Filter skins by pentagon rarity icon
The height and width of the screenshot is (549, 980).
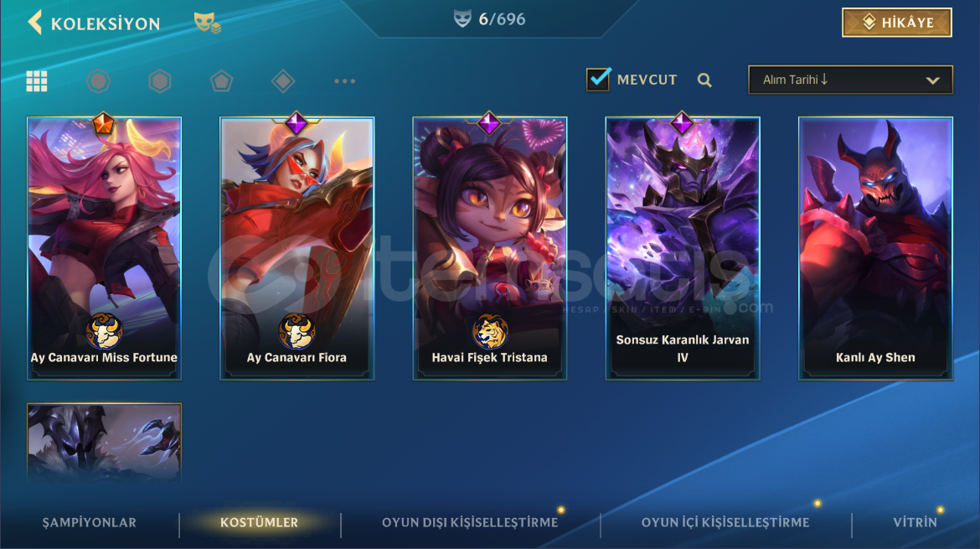click(221, 81)
